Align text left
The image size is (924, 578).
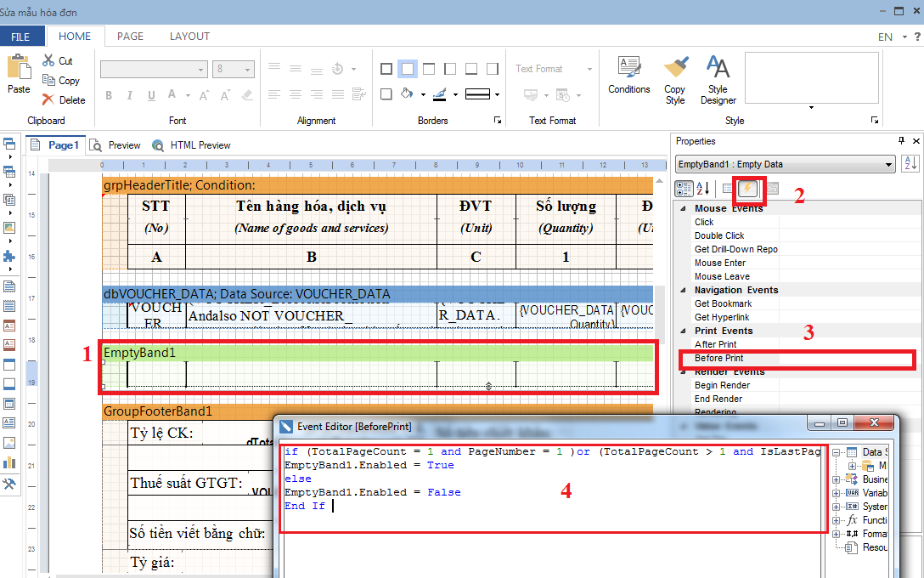click(274, 94)
